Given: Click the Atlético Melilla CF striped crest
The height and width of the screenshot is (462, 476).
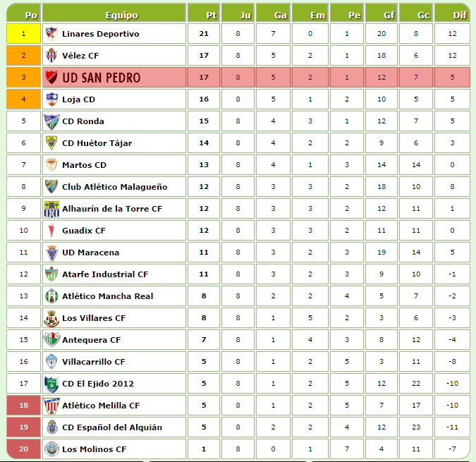Looking at the screenshot, I should coord(51,406).
